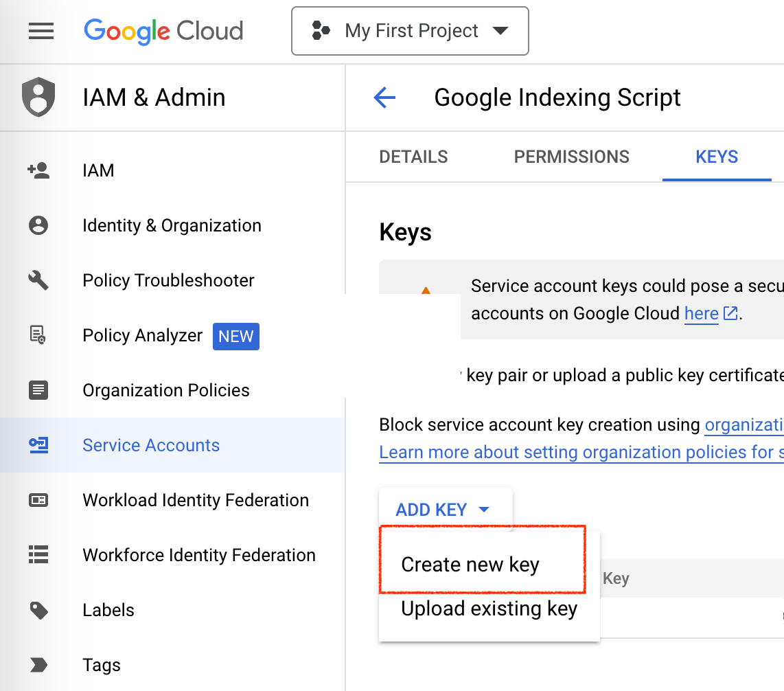Open Tags in the sidebar
784x691 pixels.
[x=172, y=665]
